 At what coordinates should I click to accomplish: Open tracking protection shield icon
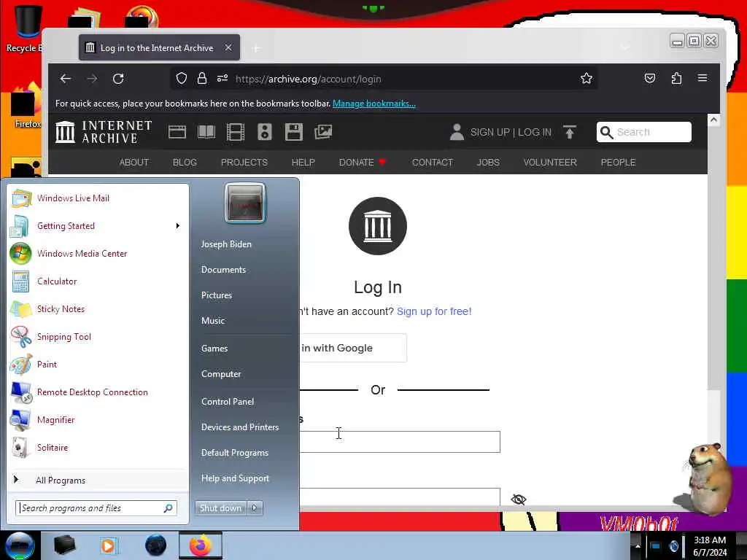coord(182,79)
